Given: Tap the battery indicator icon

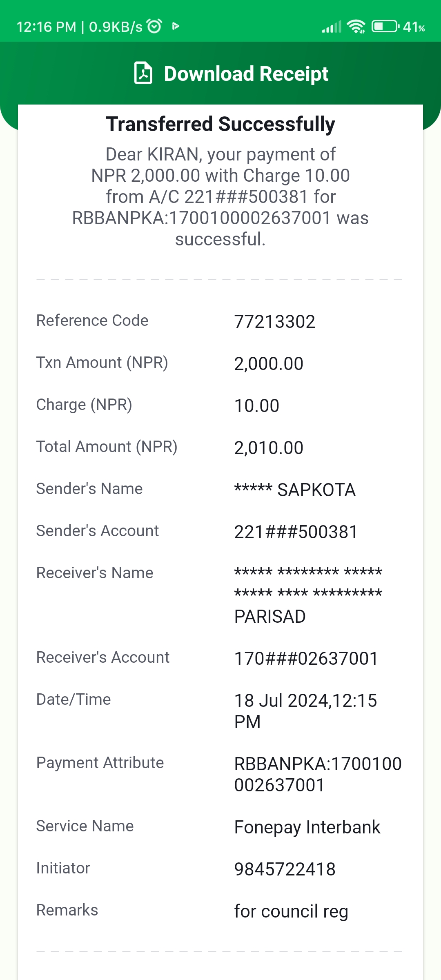Looking at the screenshot, I should click(385, 27).
